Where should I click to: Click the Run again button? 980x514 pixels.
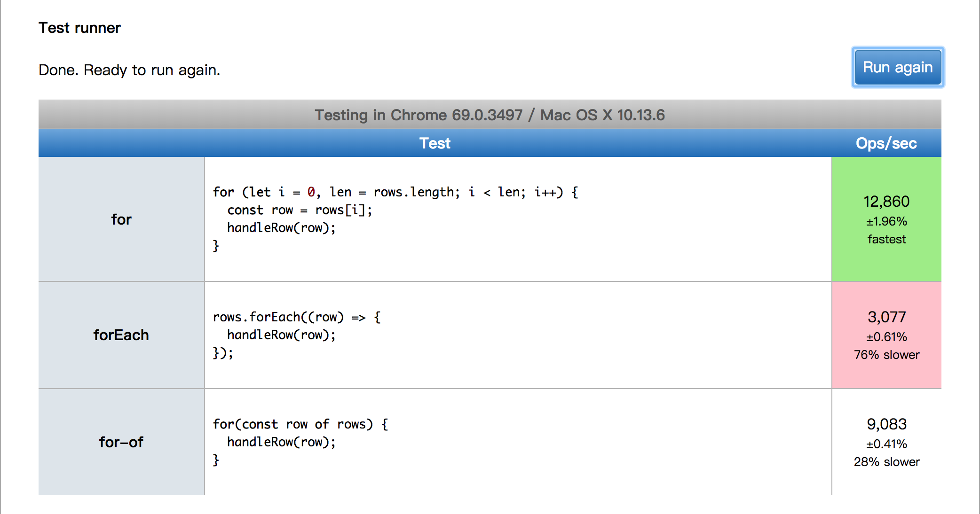pyautogui.click(x=897, y=67)
